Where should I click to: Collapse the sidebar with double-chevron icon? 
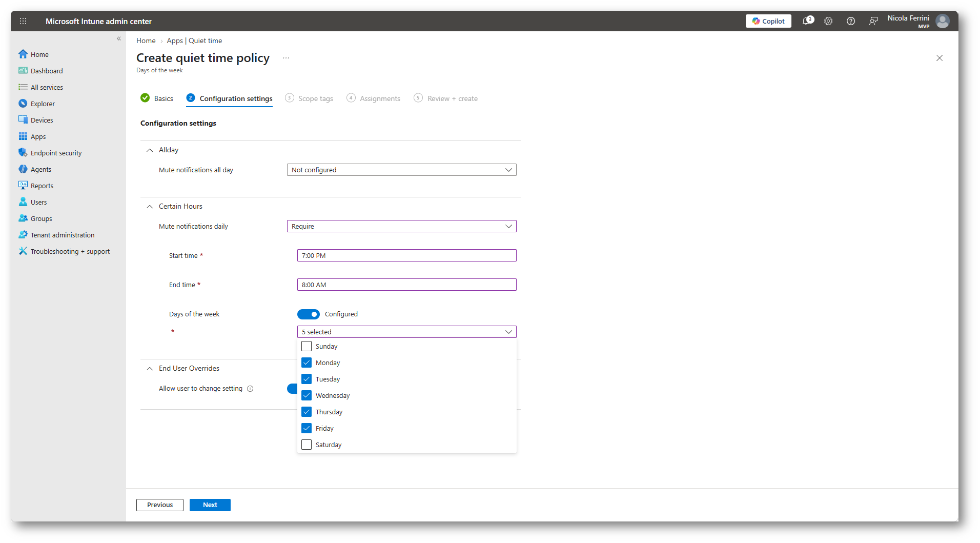point(119,38)
